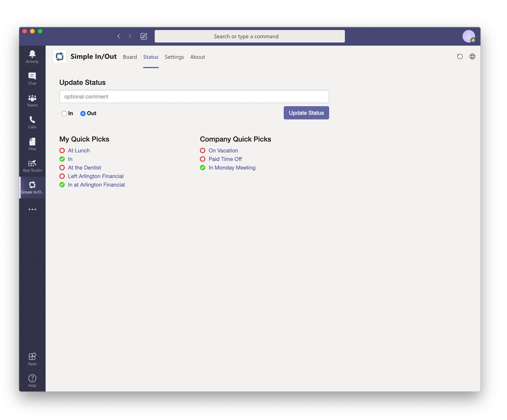Click the Simple In/Out title text
Image resolution: width=507 pixels, height=420 pixels.
click(x=94, y=57)
